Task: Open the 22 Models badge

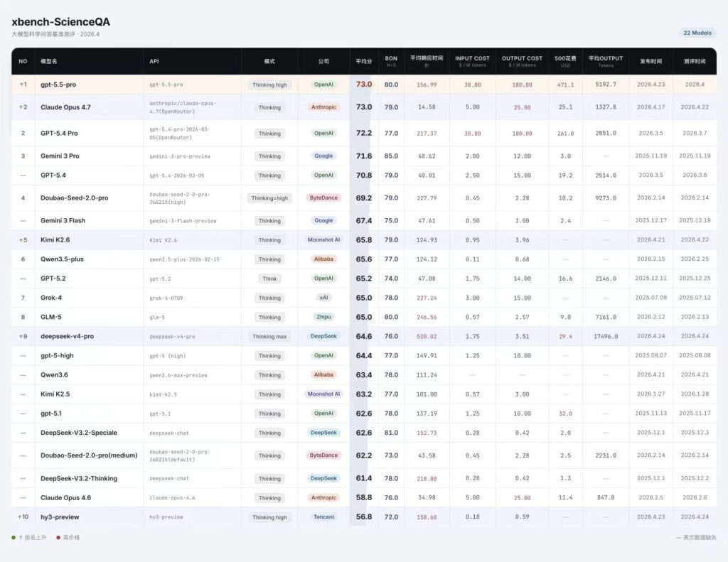Action: click(x=697, y=33)
